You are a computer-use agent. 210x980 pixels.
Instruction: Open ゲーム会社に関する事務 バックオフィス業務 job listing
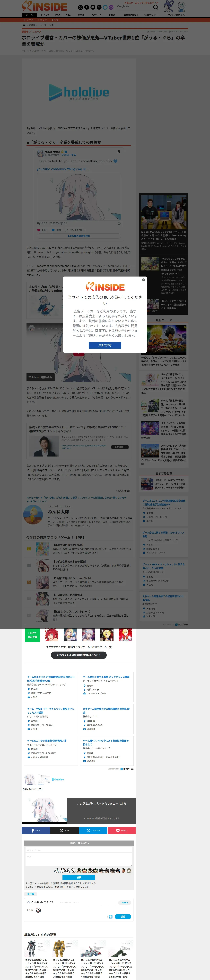tap(106, 677)
